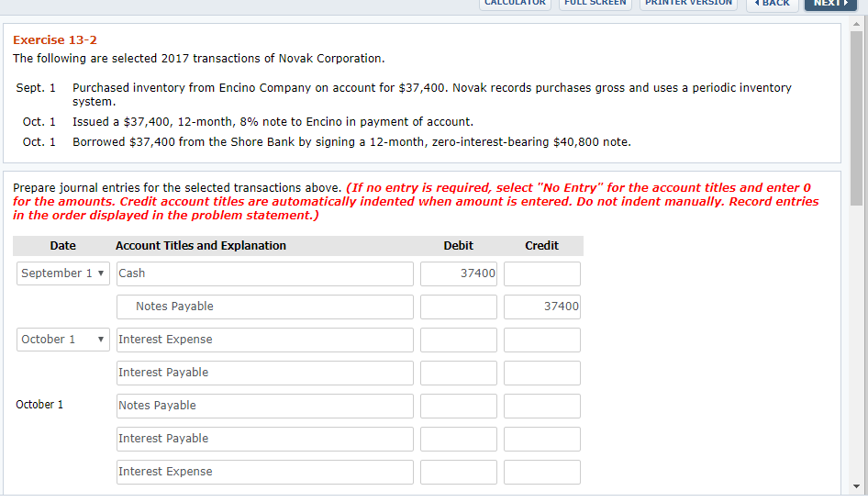
Task: Click debit field beside first Notes Payable
Action: [459, 307]
